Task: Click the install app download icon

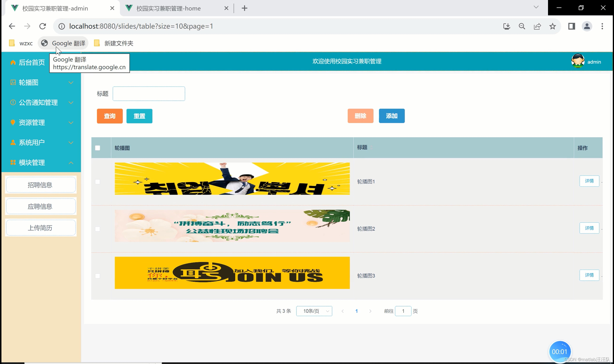Action: pyautogui.click(x=507, y=26)
